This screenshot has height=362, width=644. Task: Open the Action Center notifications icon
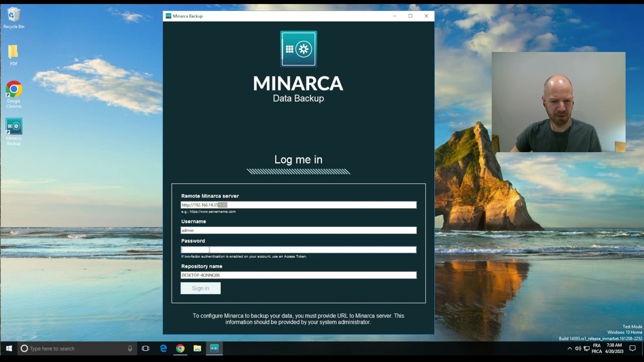[x=633, y=348]
